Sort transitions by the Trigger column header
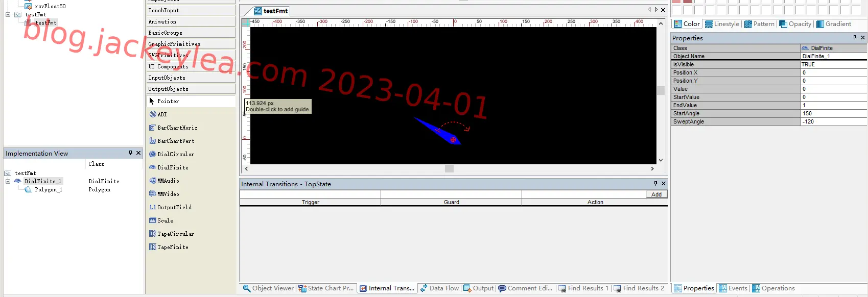868x297 pixels. pyautogui.click(x=310, y=202)
